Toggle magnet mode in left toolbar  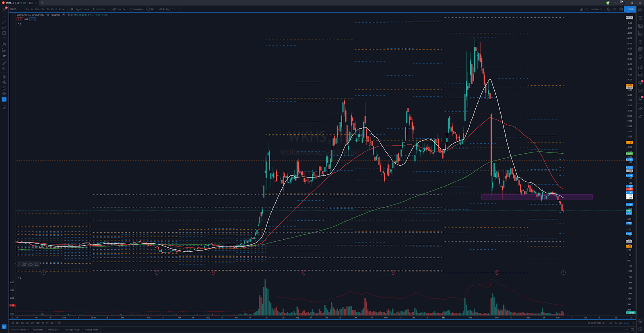pos(4,76)
